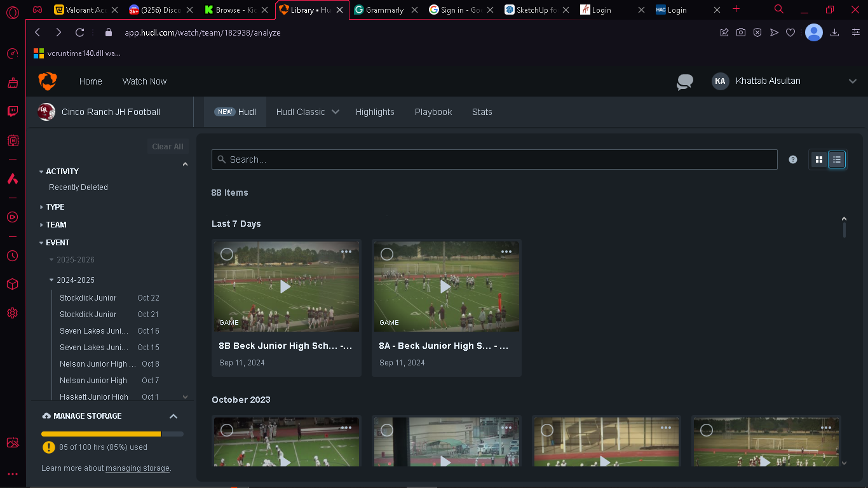The width and height of the screenshot is (868, 488).
Task: Open history clock icon in Opera sidebar
Action: click(13, 256)
